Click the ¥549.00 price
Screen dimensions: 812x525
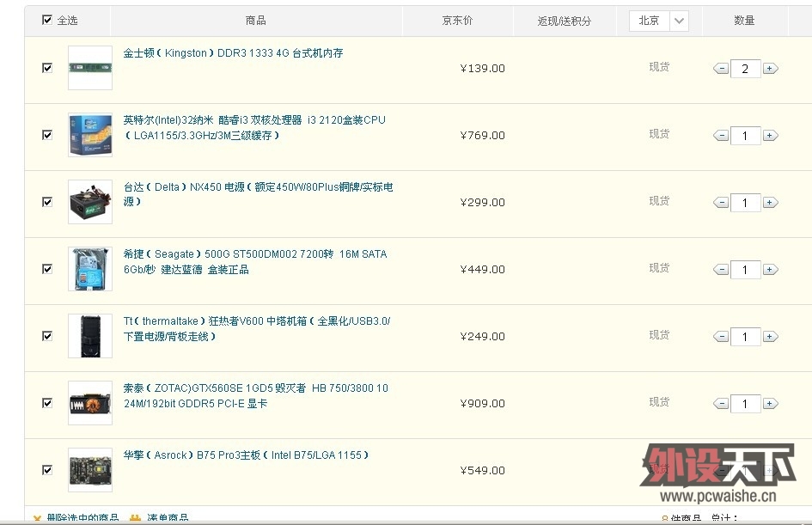pos(482,471)
